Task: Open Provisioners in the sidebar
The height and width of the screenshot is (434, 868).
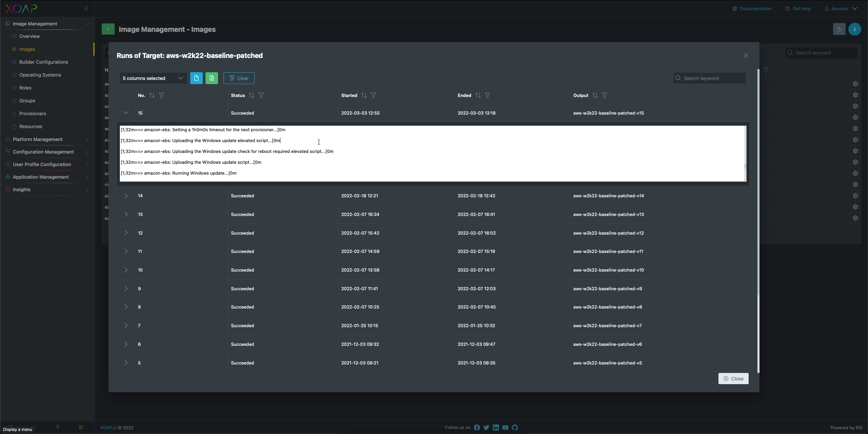Action: (x=33, y=114)
